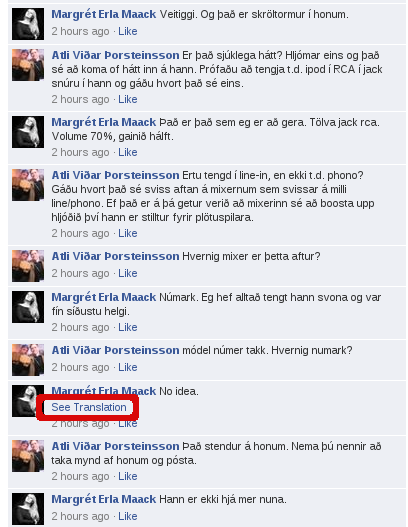
Task: Open Margrét's avatar next to 'Veitiggi' comment
Action: coord(28,24)
